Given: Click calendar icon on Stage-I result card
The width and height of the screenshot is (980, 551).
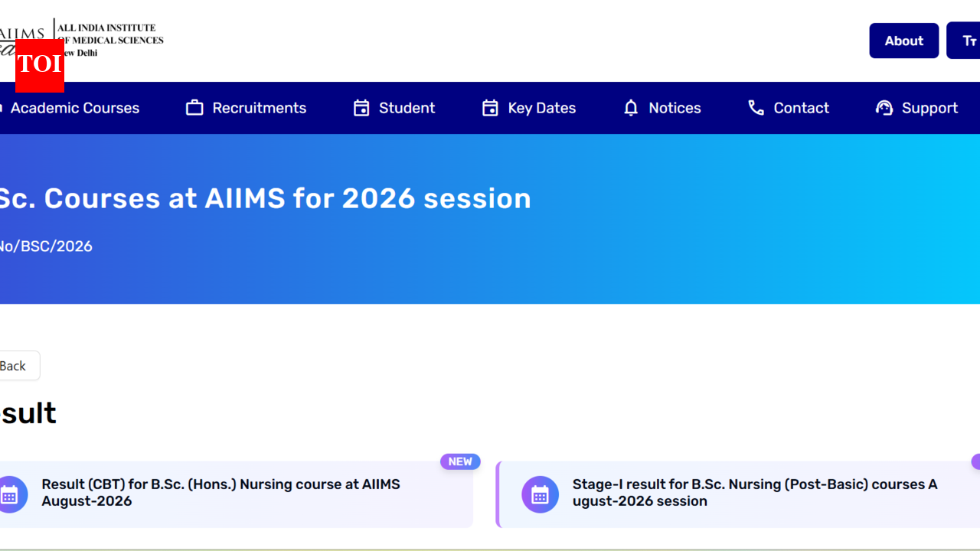Looking at the screenshot, I should tap(540, 494).
